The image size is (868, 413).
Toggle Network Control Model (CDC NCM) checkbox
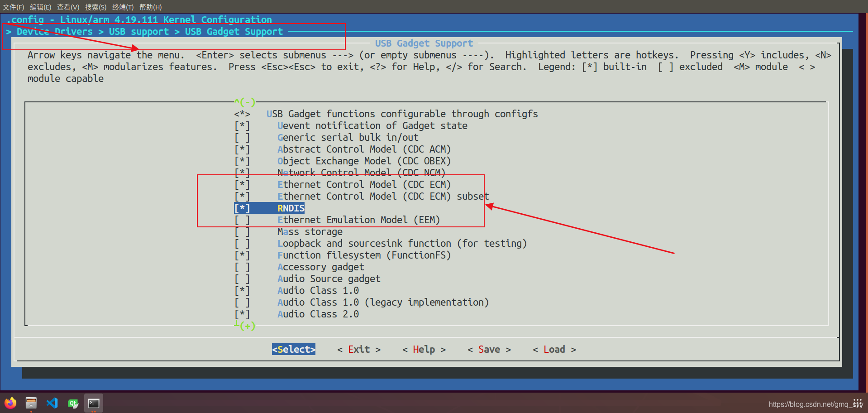pyautogui.click(x=242, y=173)
